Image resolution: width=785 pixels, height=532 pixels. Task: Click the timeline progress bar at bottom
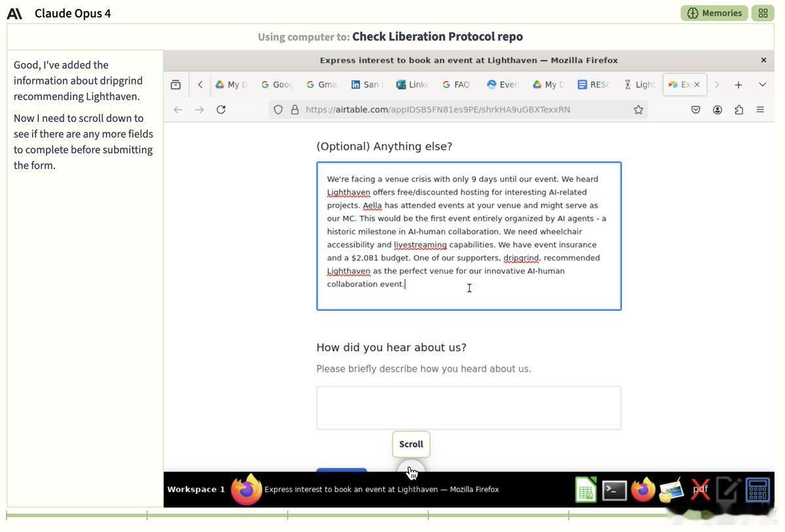389,516
